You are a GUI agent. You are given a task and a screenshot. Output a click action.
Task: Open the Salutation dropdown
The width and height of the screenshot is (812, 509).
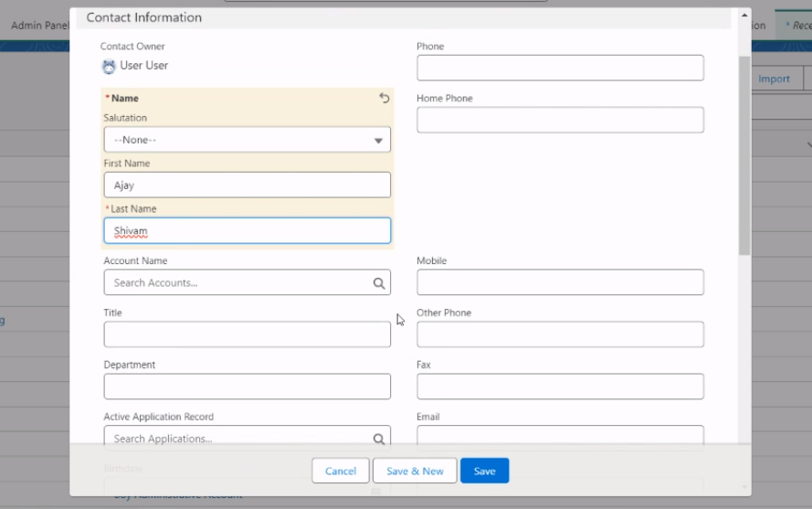[237, 140]
